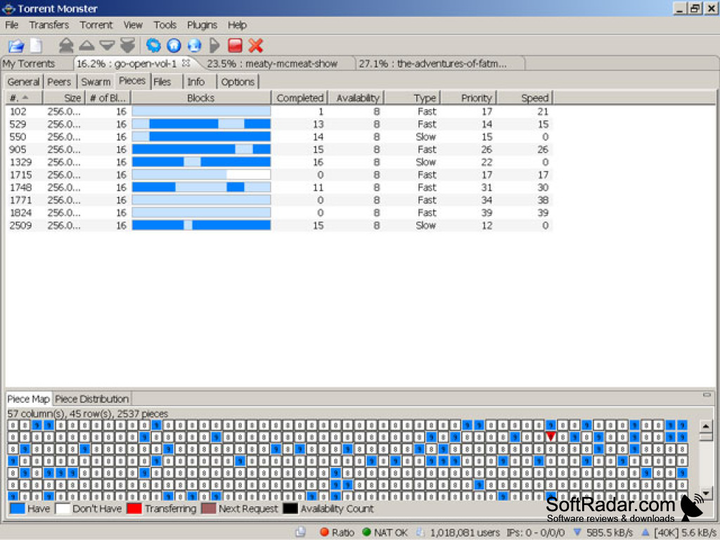Image resolution: width=720 pixels, height=540 pixels.
Task: Click the upload speed arrow in status bar
Action: click(x=645, y=532)
